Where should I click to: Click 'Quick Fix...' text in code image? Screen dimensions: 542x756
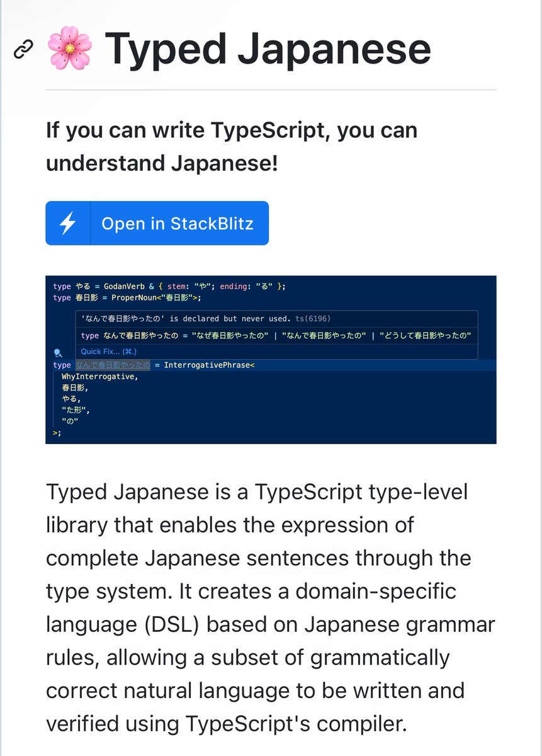pyautogui.click(x=108, y=351)
